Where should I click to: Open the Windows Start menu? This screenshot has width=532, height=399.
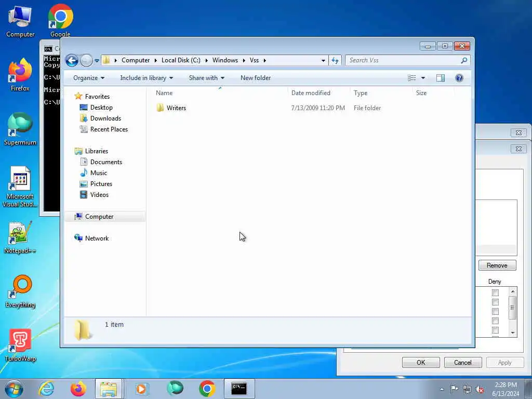[14, 389]
